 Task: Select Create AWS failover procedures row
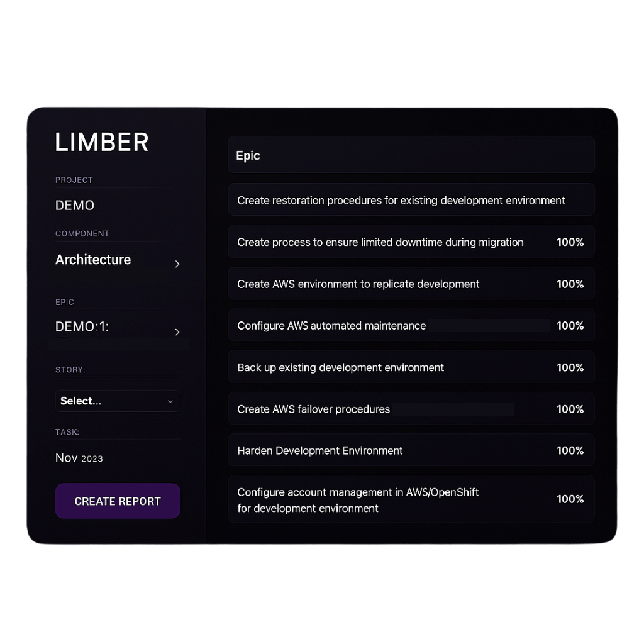(x=313, y=409)
